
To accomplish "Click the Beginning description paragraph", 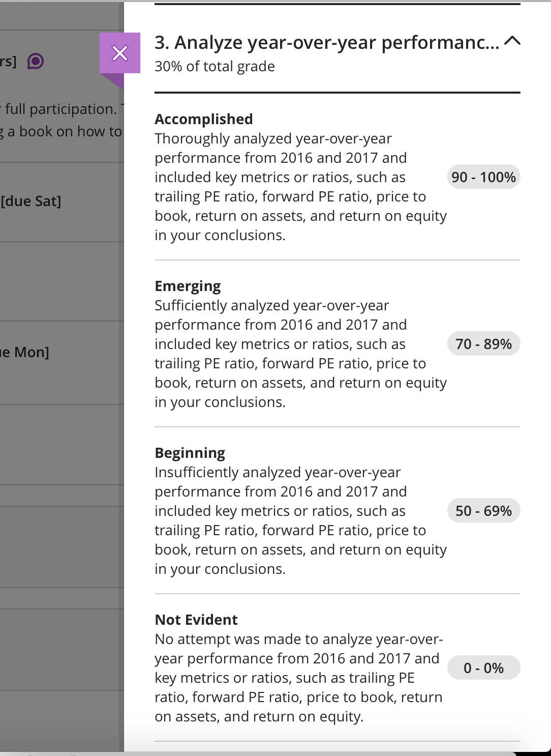I will pos(301,520).
